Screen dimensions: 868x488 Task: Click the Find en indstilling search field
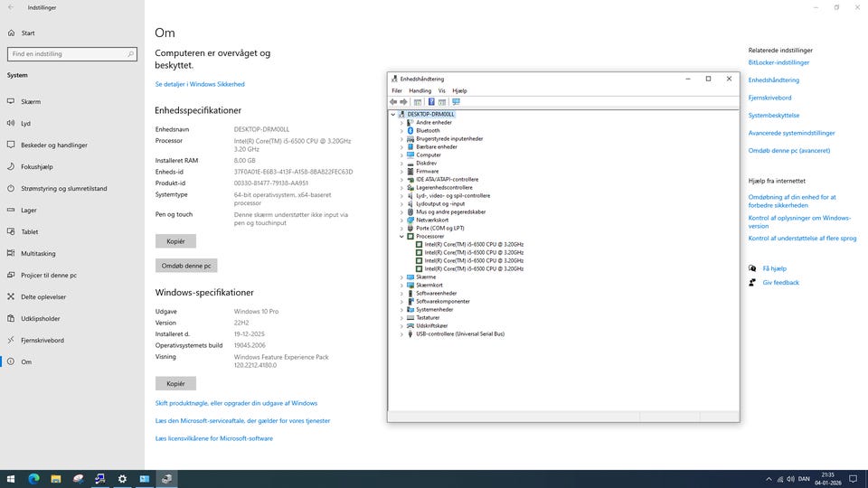coord(72,54)
